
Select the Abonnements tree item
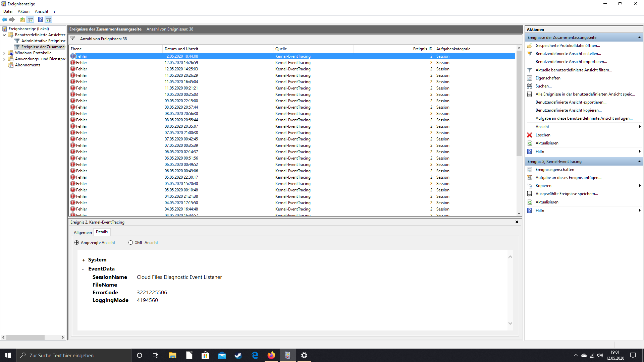(x=28, y=65)
